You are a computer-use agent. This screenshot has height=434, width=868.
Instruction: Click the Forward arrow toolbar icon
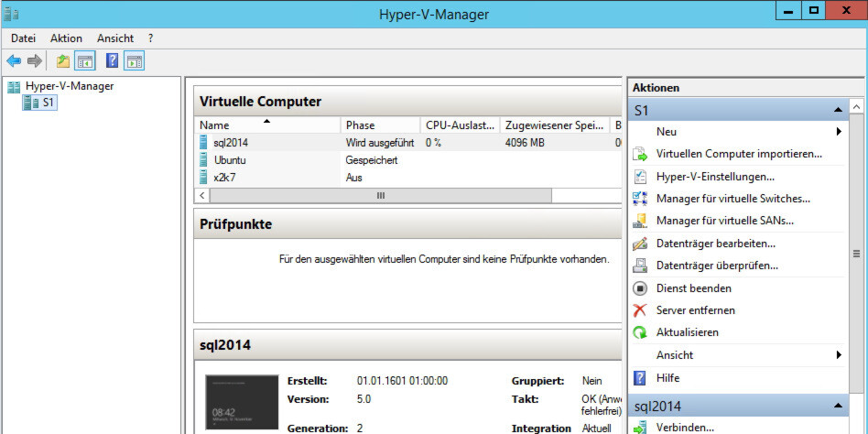click(34, 61)
